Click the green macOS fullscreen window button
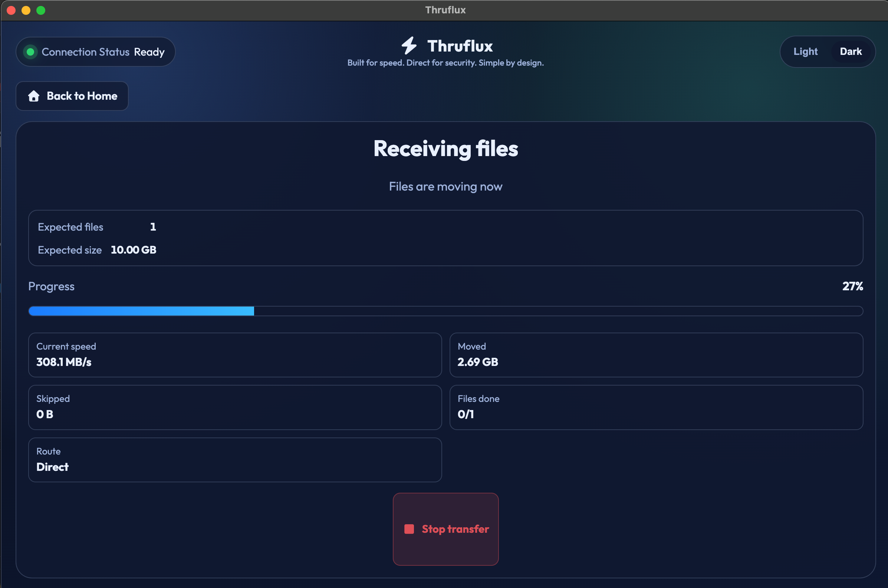This screenshot has height=588, width=888. tap(41, 10)
